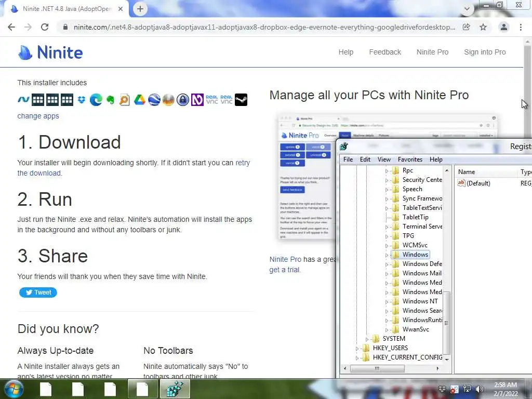Expand the SYSTEM registry key

(x=367, y=339)
